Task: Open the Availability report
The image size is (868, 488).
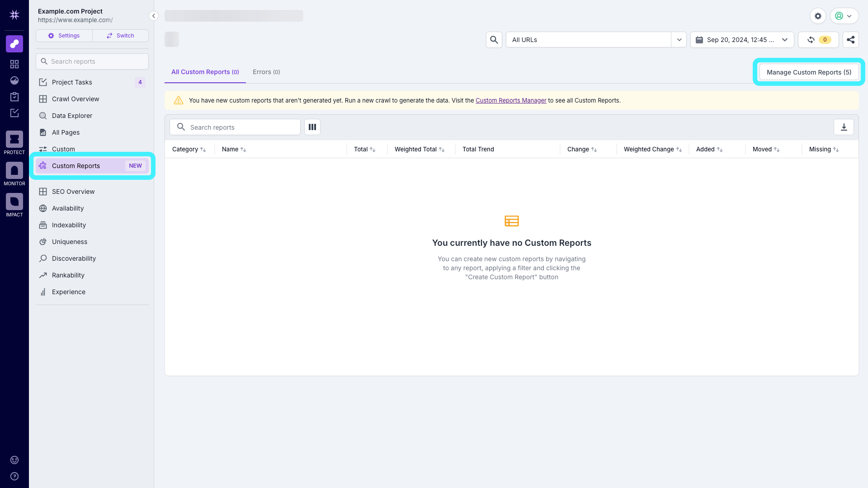Action: pyautogui.click(x=68, y=208)
